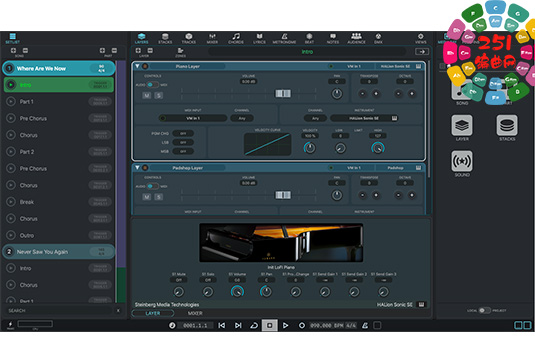Click the velocity curve display
Viewport: 535px width, 363px height.
[268, 144]
